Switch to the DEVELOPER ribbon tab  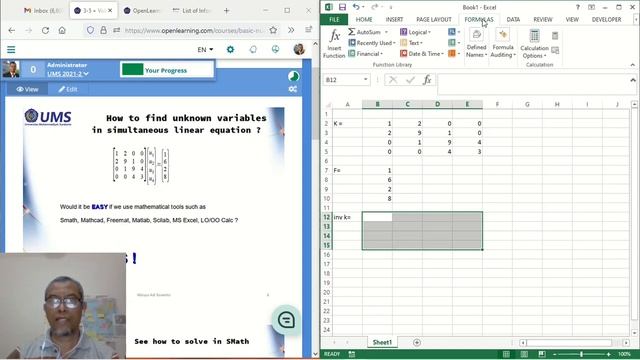pyautogui.click(x=606, y=19)
